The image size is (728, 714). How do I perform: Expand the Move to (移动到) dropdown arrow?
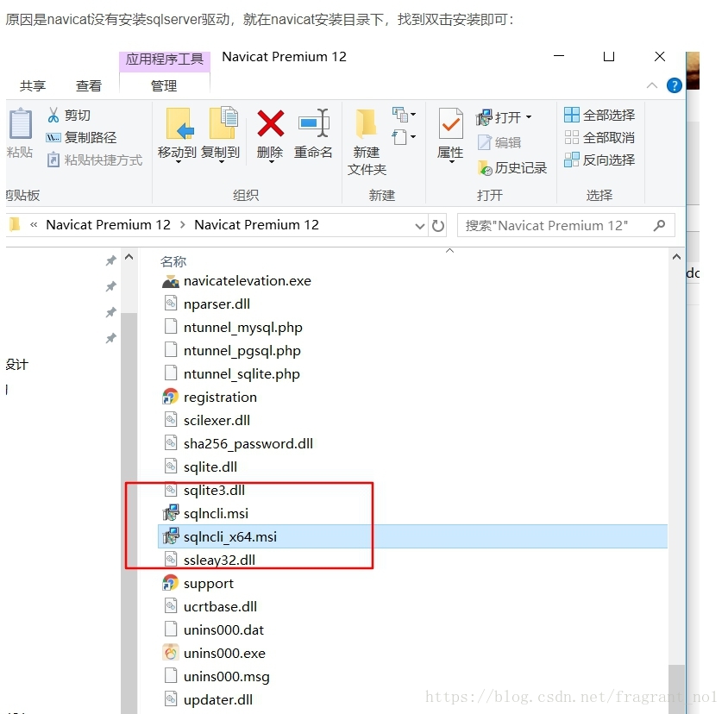tap(178, 162)
